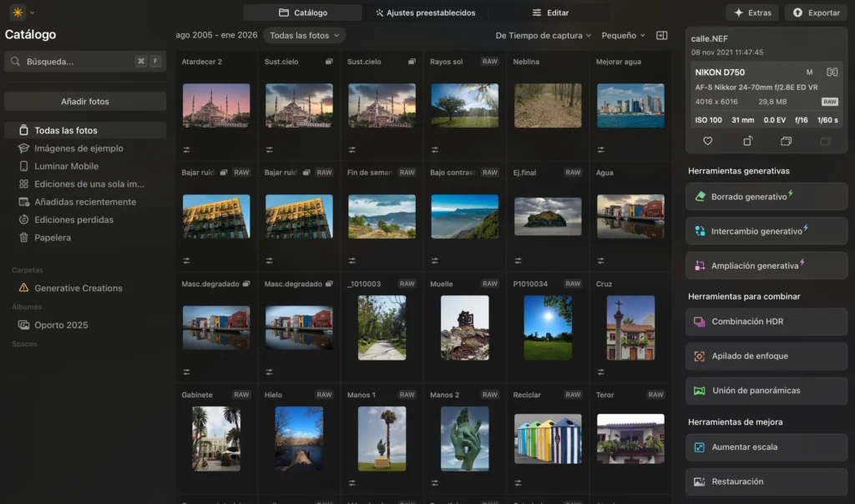Click the stack icon on first Masc.degradado
This screenshot has height=504, width=855.
pos(246,284)
